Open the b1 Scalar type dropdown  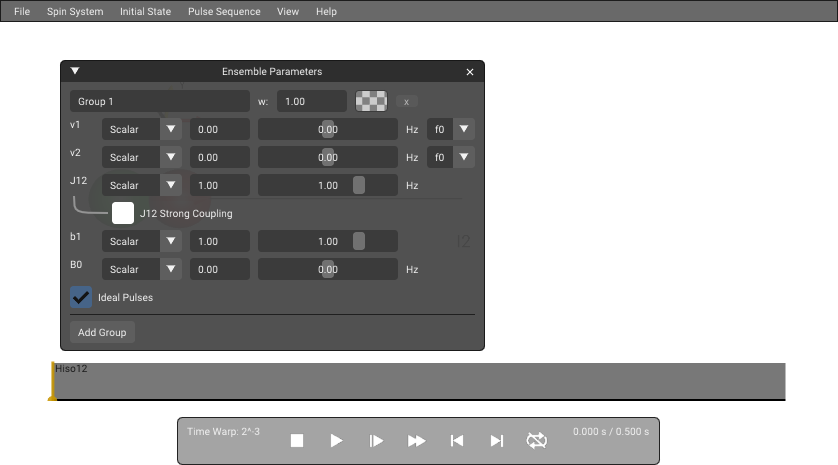tap(142, 241)
